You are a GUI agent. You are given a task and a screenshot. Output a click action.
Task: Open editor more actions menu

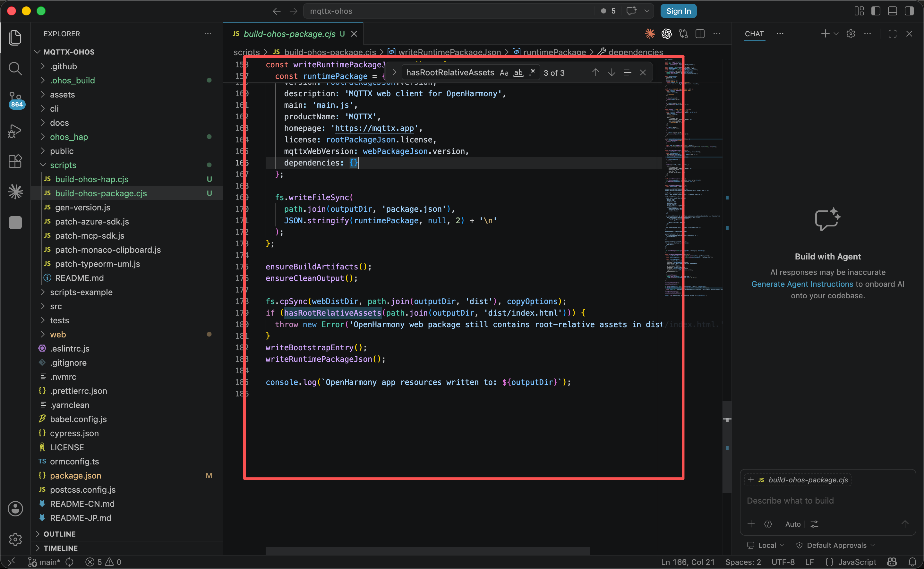click(x=717, y=34)
